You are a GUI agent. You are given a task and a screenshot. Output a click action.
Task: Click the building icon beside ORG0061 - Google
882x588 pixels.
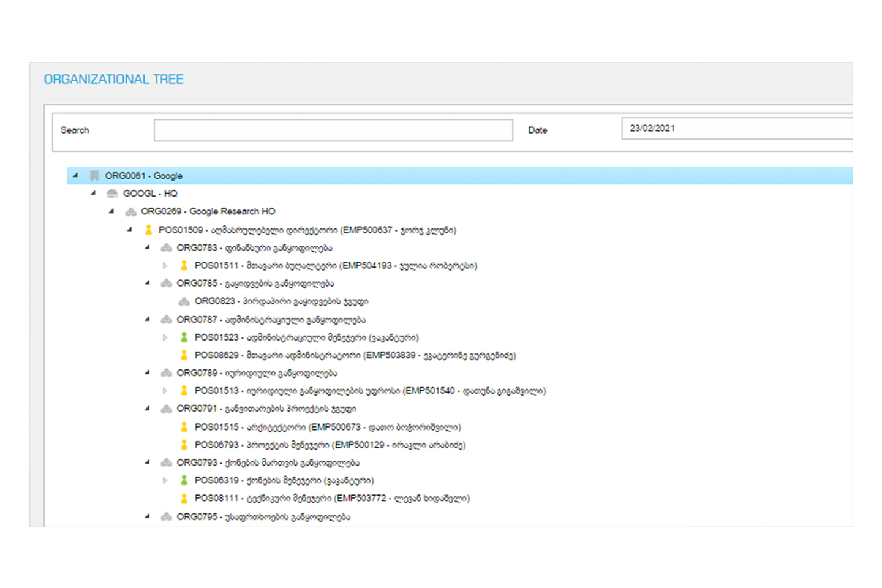tap(94, 176)
